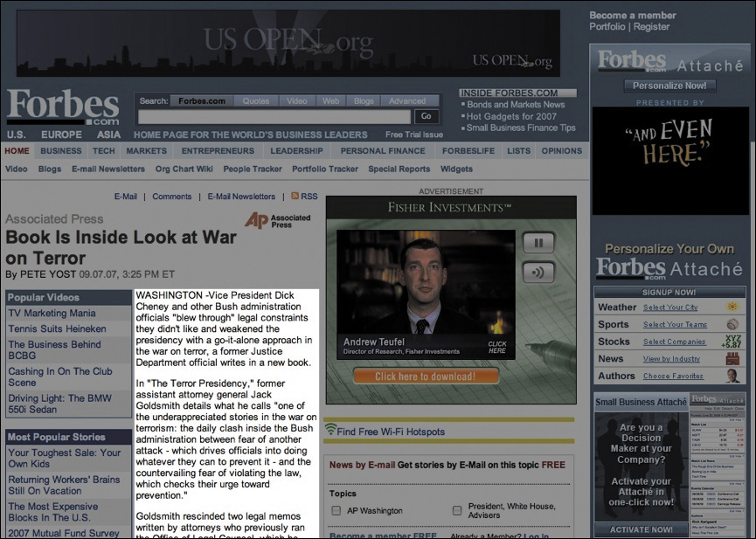Play the Andrew Teufel video thumbnail

click(426, 294)
